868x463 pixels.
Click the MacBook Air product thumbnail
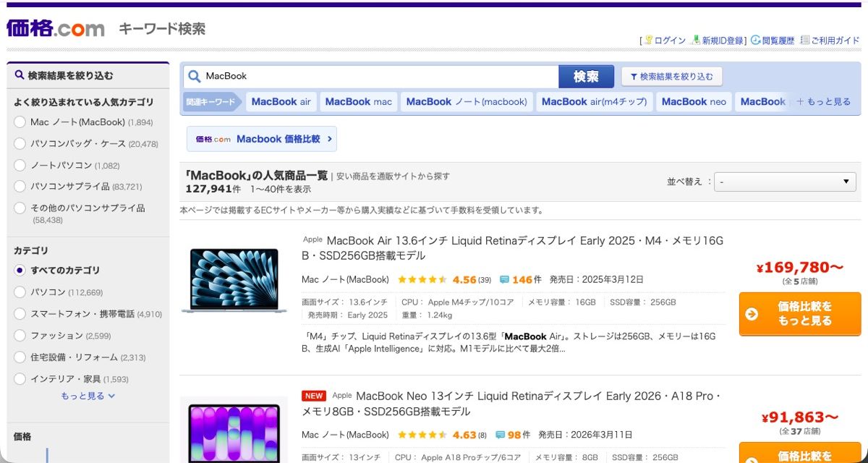click(234, 281)
